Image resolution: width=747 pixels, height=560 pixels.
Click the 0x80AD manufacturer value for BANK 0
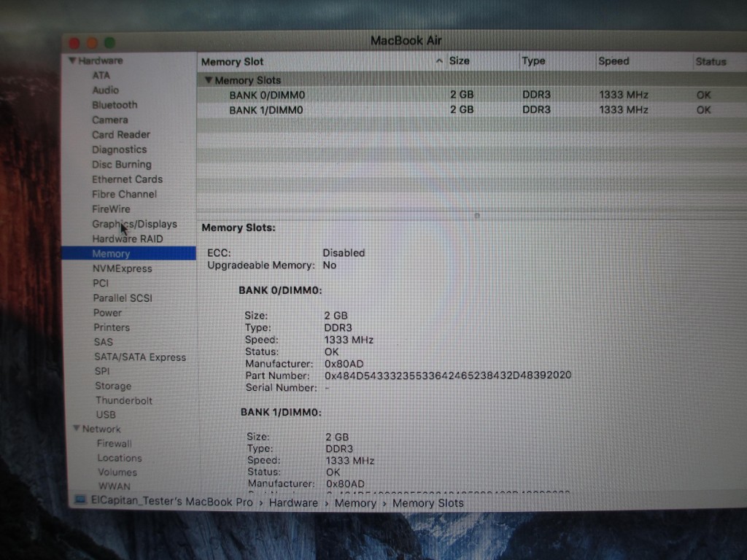(x=344, y=364)
